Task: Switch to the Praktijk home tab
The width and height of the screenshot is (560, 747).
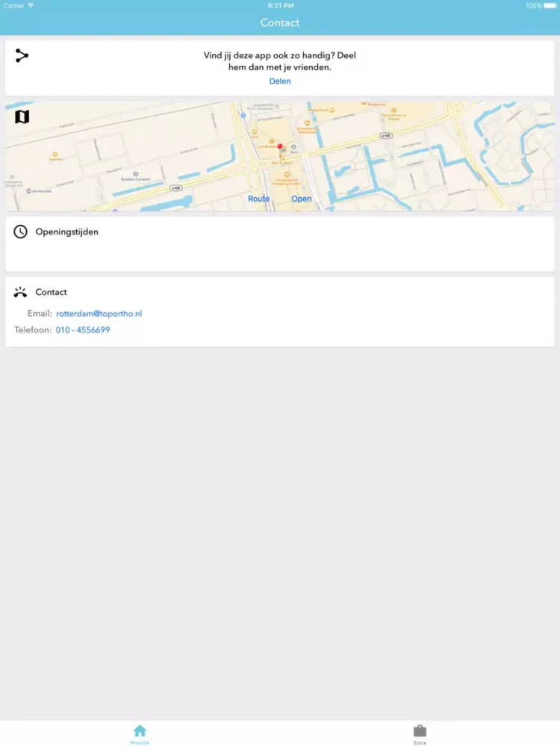Action: (140, 734)
